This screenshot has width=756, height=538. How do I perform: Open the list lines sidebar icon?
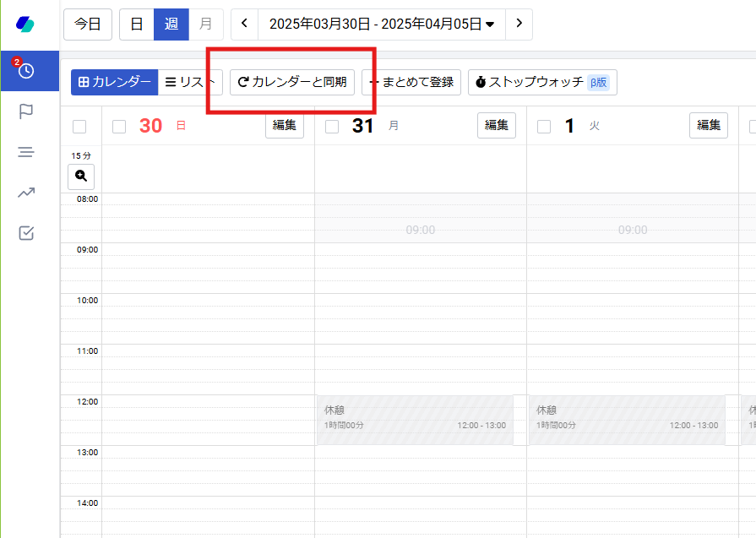26,152
